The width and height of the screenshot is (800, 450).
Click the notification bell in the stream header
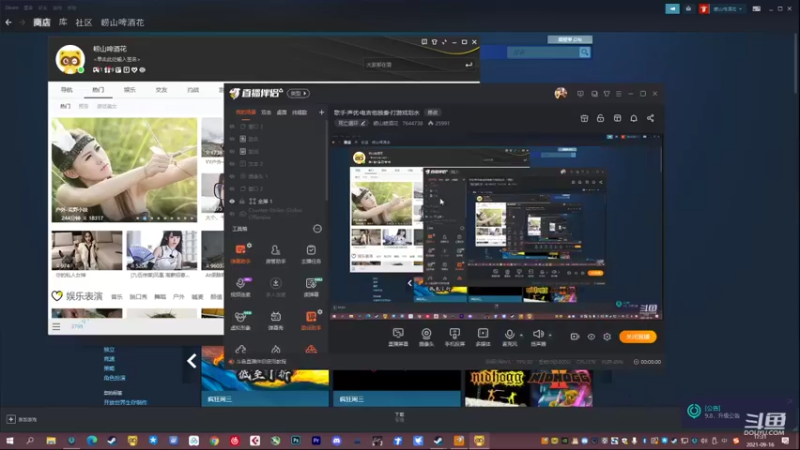[x=634, y=118]
